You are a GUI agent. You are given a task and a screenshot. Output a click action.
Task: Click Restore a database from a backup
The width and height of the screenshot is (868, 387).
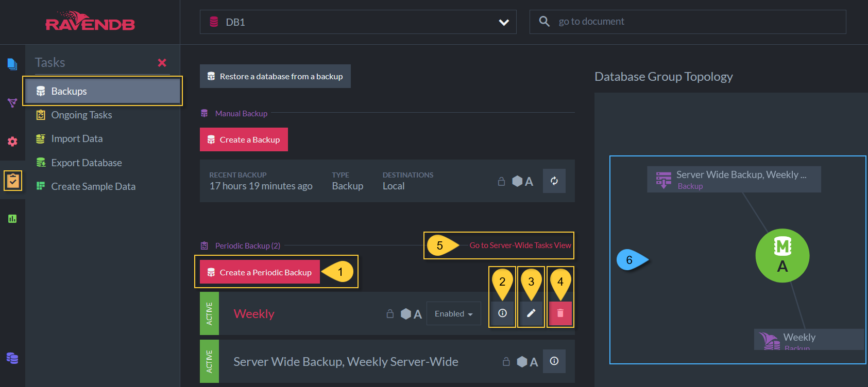pos(275,76)
